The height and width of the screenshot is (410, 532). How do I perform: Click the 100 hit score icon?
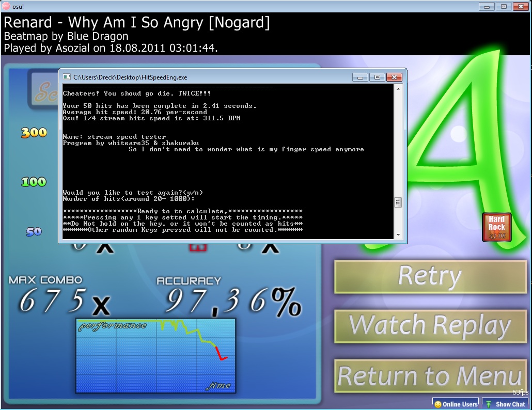(x=34, y=182)
